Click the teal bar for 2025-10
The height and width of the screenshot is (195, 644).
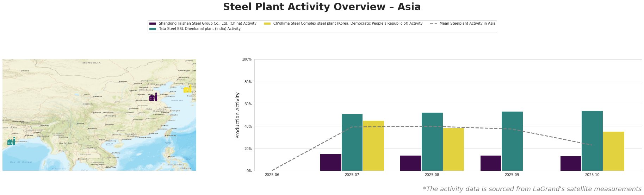coord(592,141)
